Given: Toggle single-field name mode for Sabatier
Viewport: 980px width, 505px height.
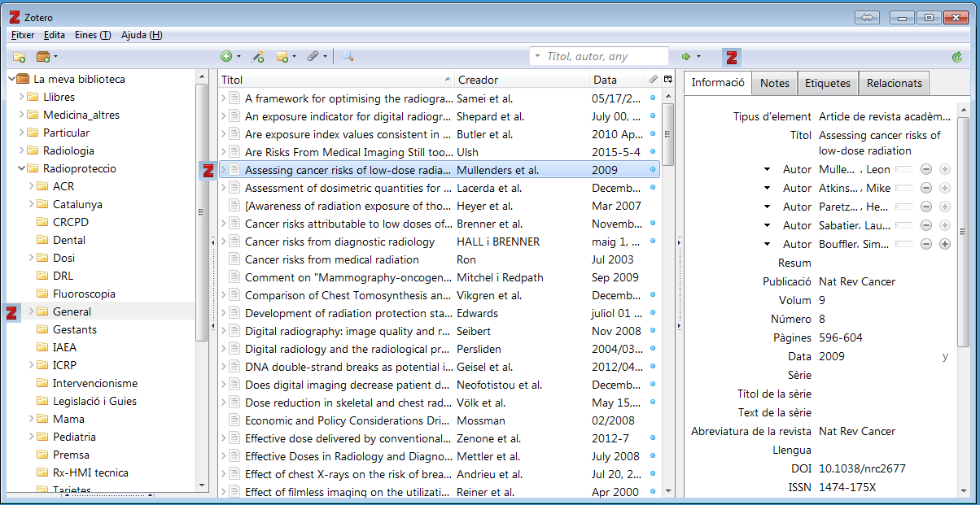Looking at the screenshot, I should 903,225.
